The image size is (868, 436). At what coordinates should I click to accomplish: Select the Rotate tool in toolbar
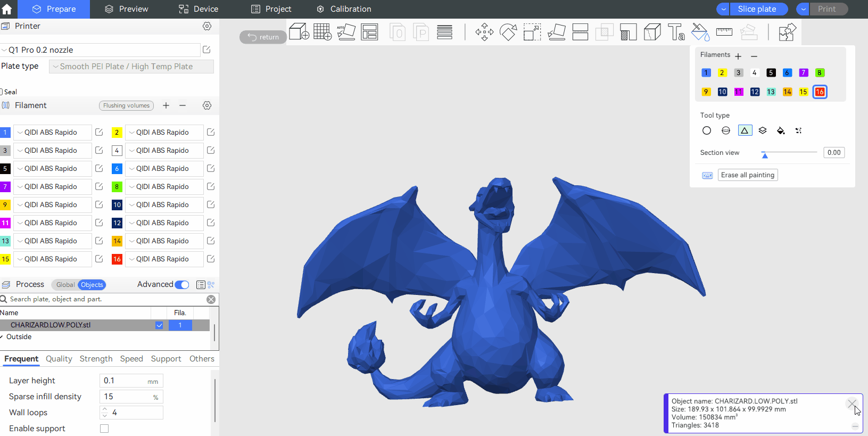point(508,32)
